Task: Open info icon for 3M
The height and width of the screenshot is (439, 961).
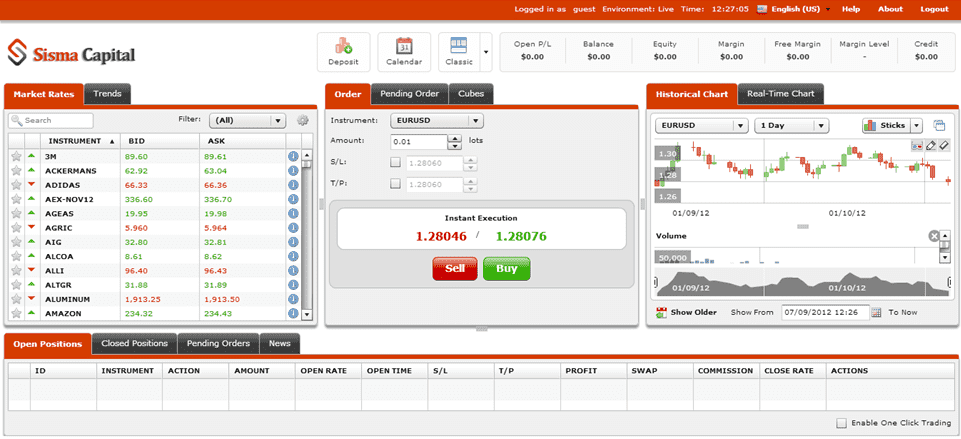Action: click(x=293, y=156)
